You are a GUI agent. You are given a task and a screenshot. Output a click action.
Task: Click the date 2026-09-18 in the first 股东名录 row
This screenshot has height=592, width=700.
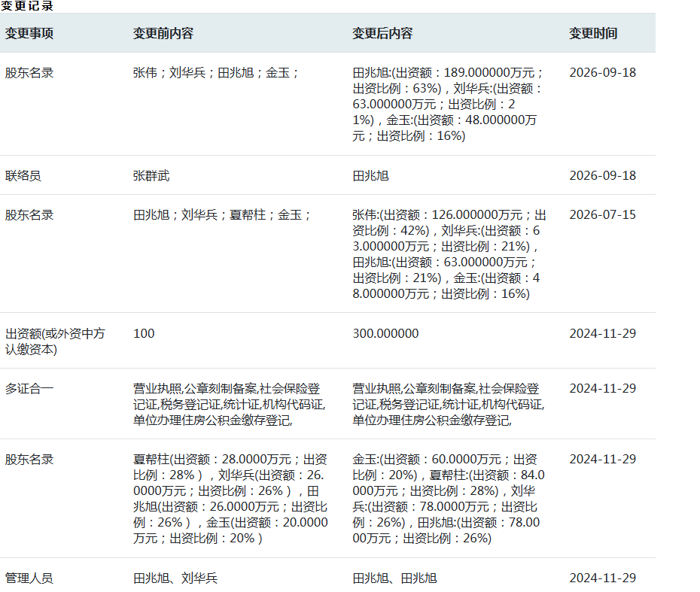coord(603,73)
